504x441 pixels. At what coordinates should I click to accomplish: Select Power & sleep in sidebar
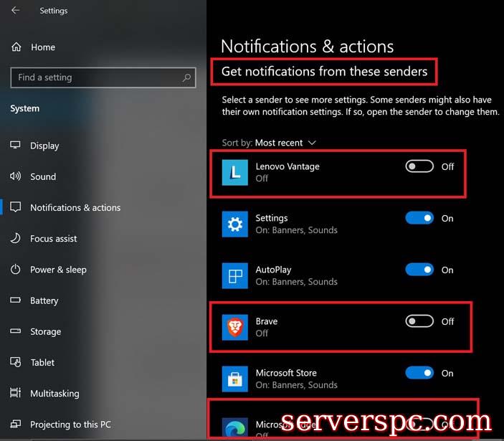[58, 270]
